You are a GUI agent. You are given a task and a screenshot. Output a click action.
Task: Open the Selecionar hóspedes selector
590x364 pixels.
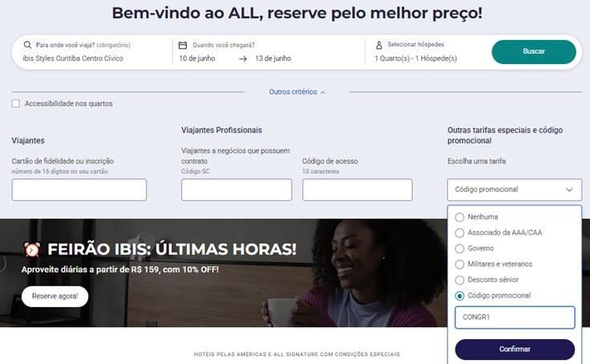[x=415, y=51]
